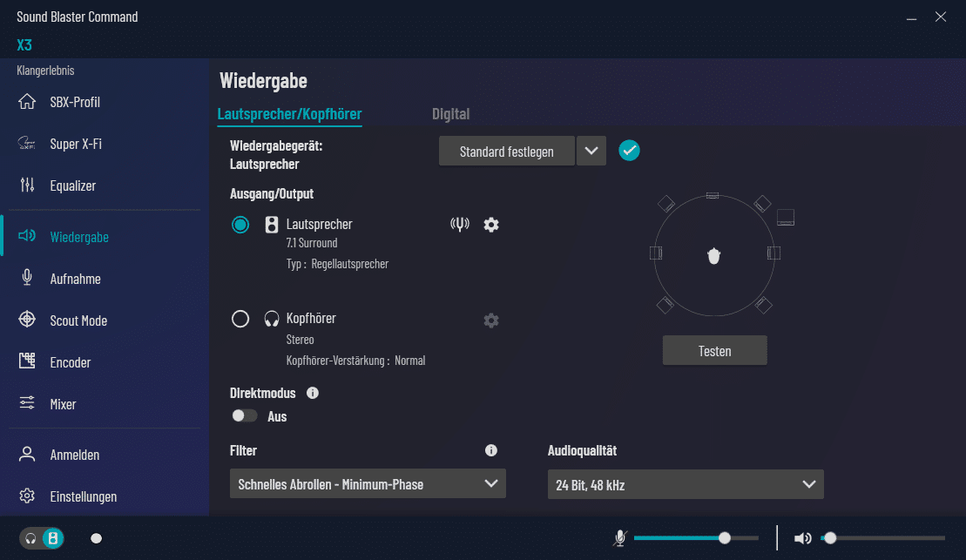
Task: Switch headphone/speaker output toggle at bottom left
Action: click(x=42, y=538)
